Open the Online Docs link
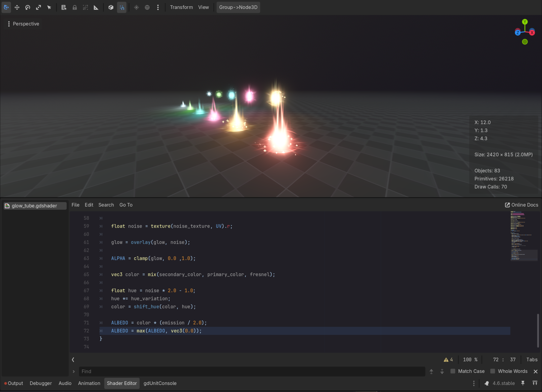 point(522,205)
